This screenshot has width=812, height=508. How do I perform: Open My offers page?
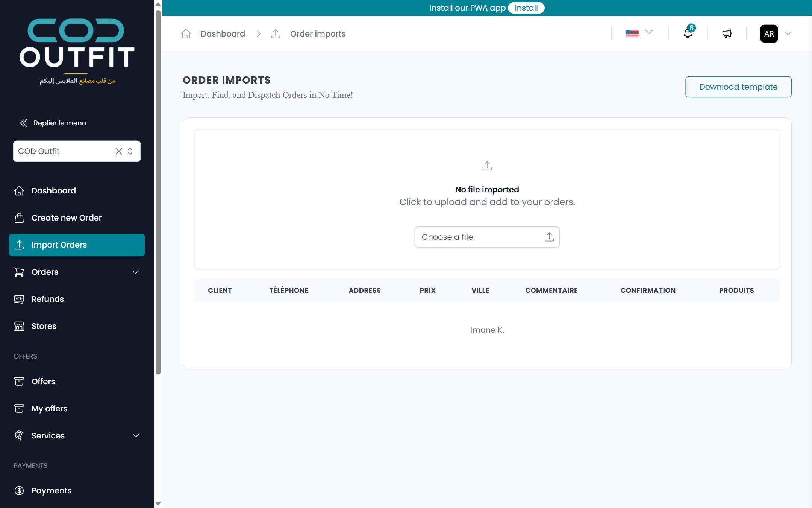[x=77, y=409]
